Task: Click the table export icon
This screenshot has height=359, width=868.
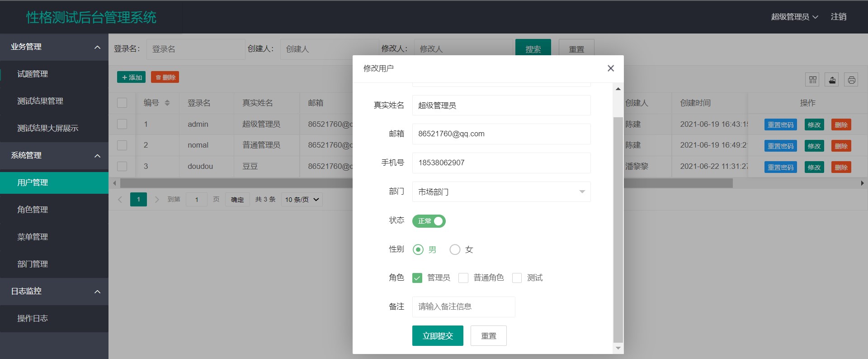Action: pos(832,80)
